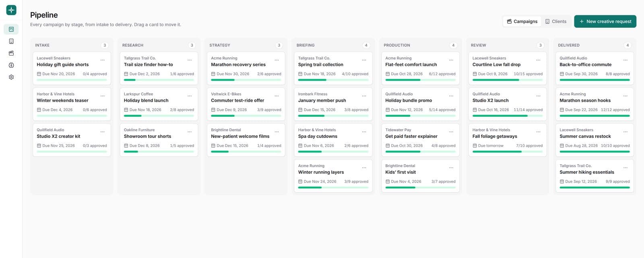Open options menu for Trail size finder how-to

[190, 60]
